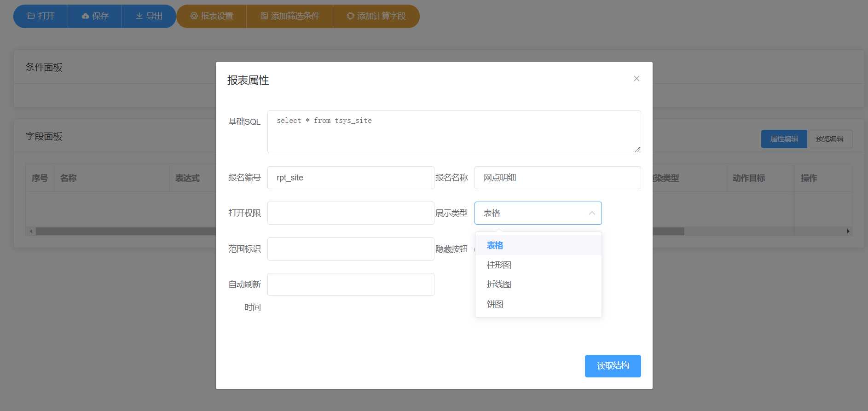Collapse the 展示类型 dropdown arrow
The width and height of the screenshot is (868, 411).
point(592,213)
